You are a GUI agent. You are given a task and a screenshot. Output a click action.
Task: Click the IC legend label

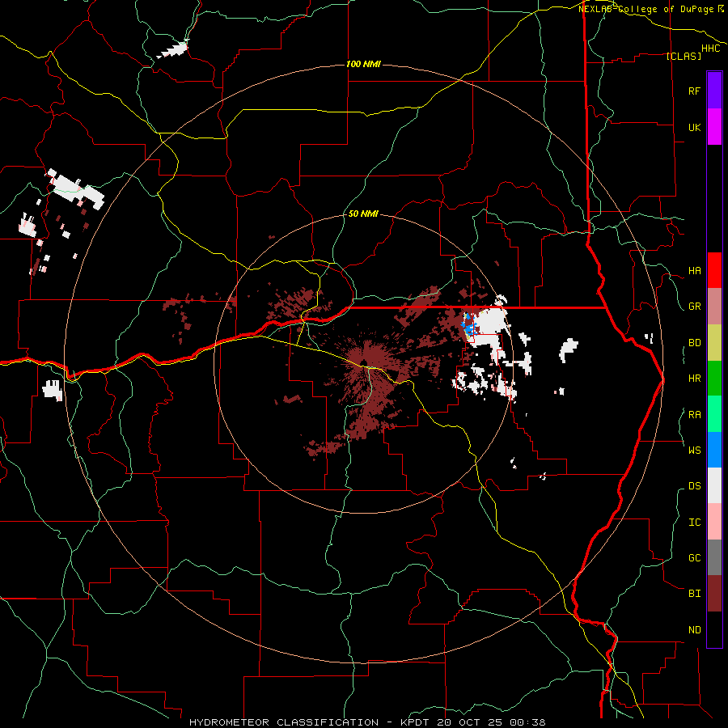coord(694,522)
